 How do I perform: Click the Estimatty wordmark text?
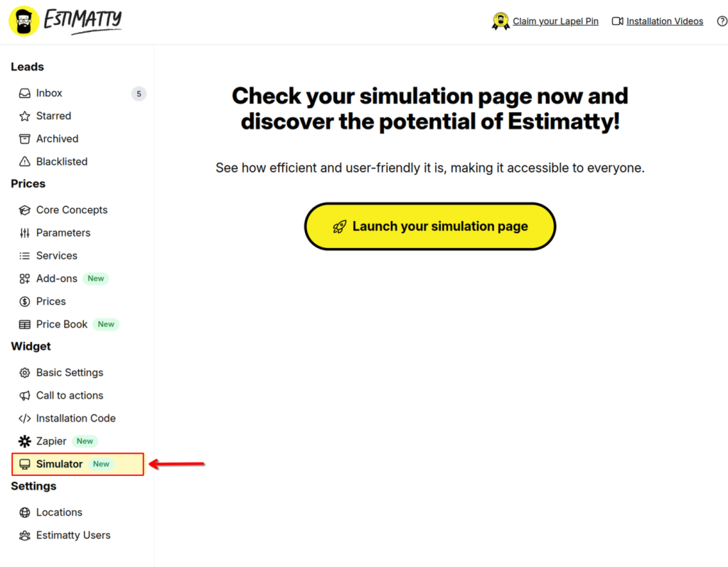(82, 21)
